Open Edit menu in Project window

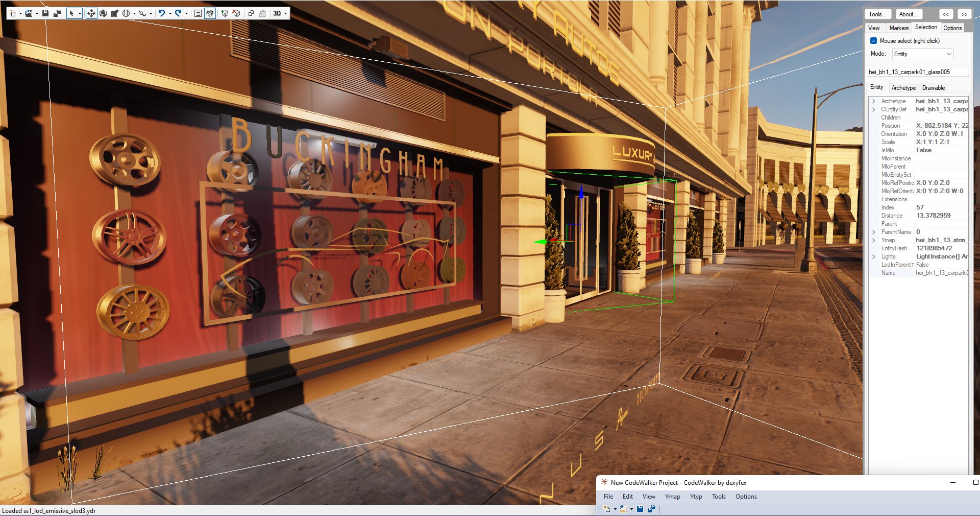click(x=628, y=497)
